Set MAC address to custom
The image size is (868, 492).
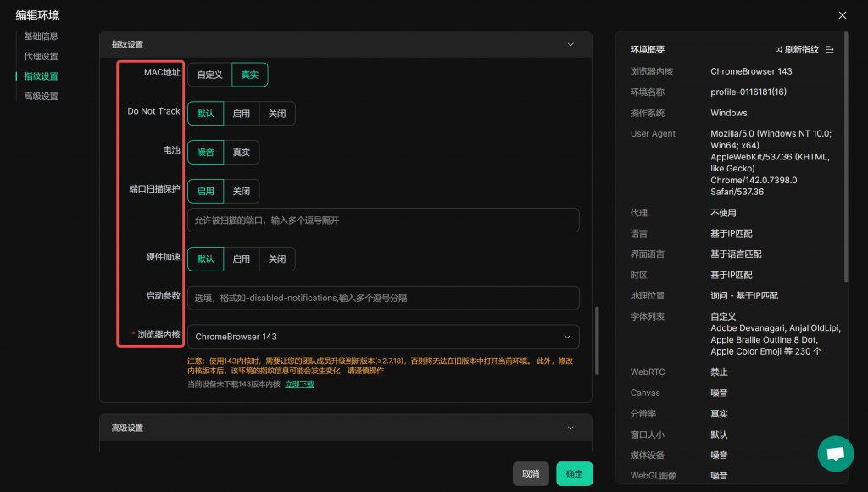(209, 75)
